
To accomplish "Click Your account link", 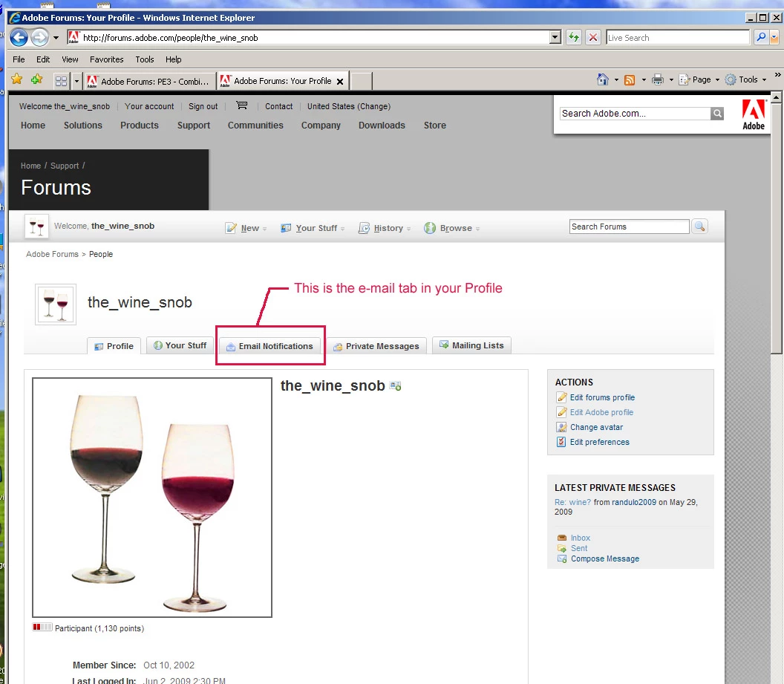I will click(x=149, y=106).
